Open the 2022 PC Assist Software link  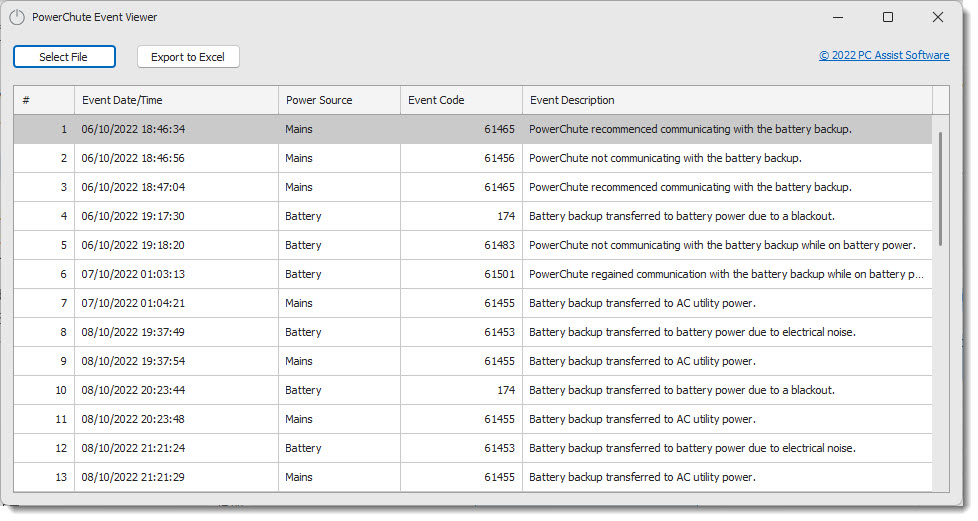[884, 56]
